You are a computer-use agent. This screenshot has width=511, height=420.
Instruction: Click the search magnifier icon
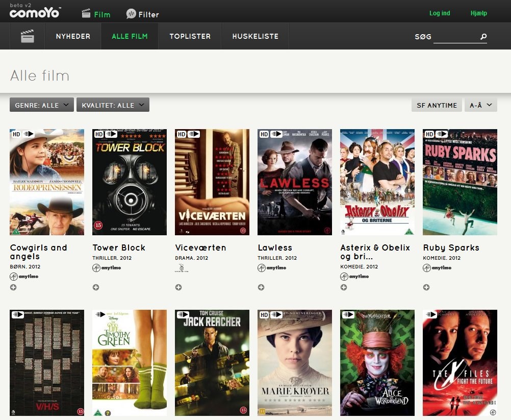point(483,37)
